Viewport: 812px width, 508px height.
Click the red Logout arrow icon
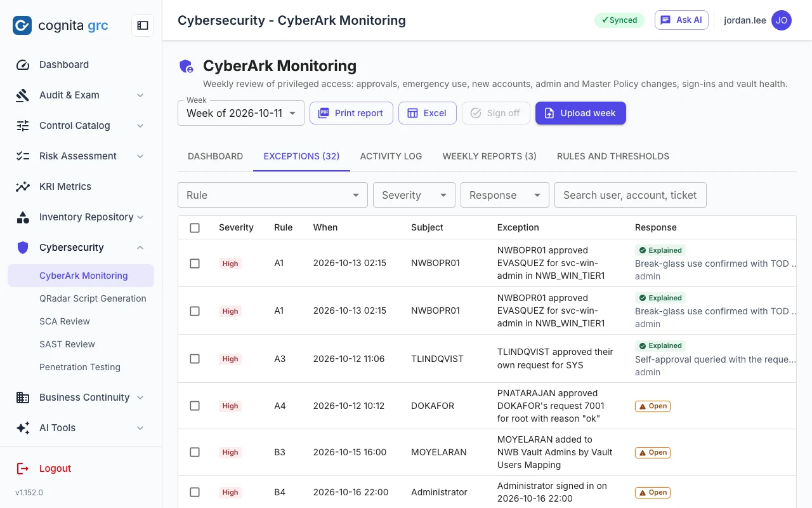pos(23,469)
